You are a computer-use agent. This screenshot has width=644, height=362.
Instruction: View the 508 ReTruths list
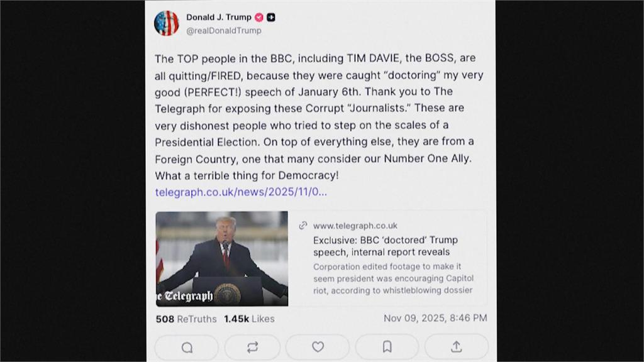(186, 319)
